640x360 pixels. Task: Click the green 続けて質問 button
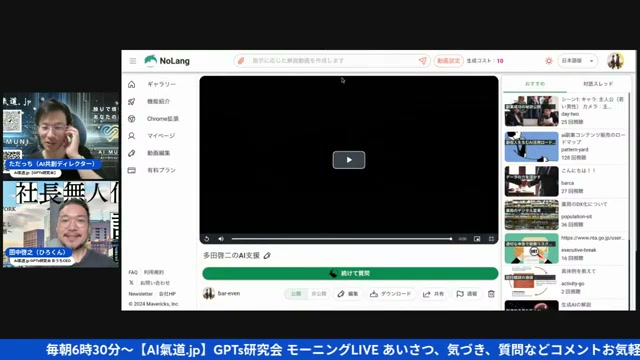point(350,273)
